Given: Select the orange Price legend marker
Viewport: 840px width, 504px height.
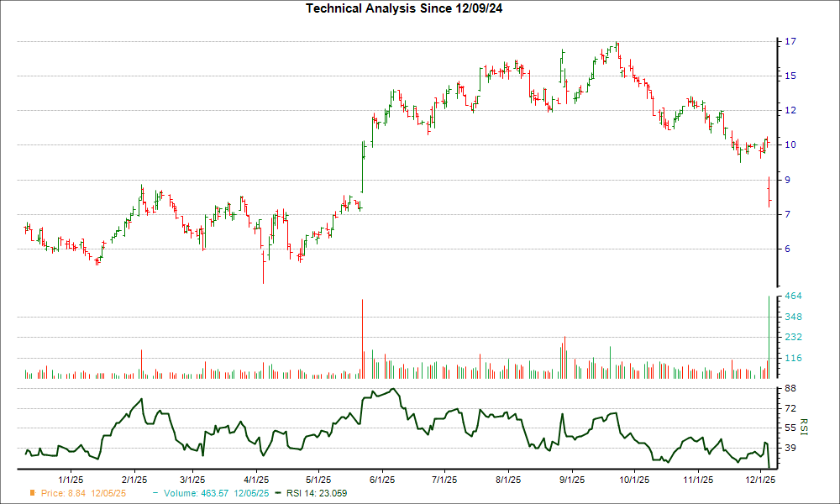Looking at the screenshot, I should click(32, 494).
